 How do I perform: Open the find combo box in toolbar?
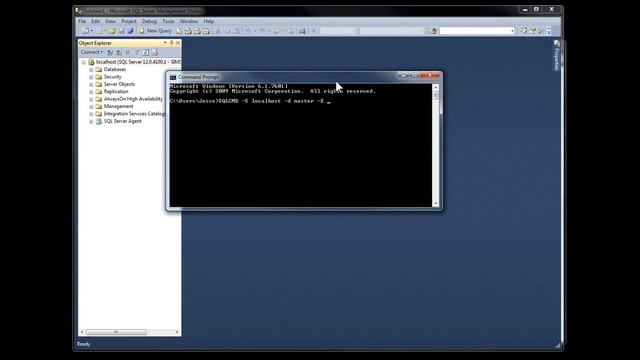pos(477,31)
